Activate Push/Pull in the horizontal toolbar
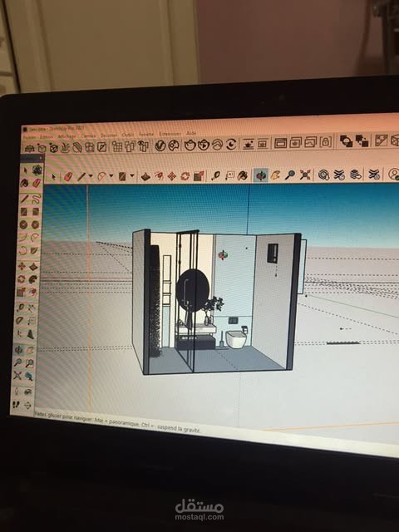Image resolution: width=399 pixels, height=532 pixels. point(145,176)
